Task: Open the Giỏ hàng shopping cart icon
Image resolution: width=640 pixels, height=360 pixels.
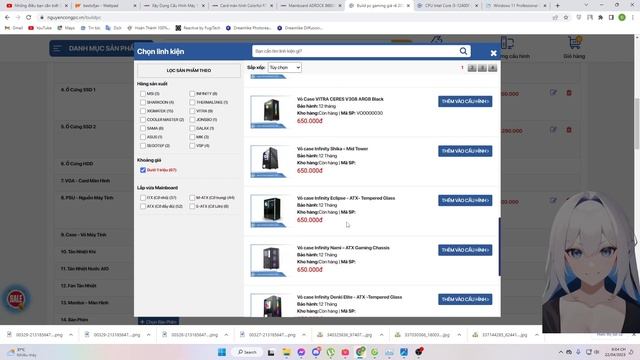Action: pos(574,43)
